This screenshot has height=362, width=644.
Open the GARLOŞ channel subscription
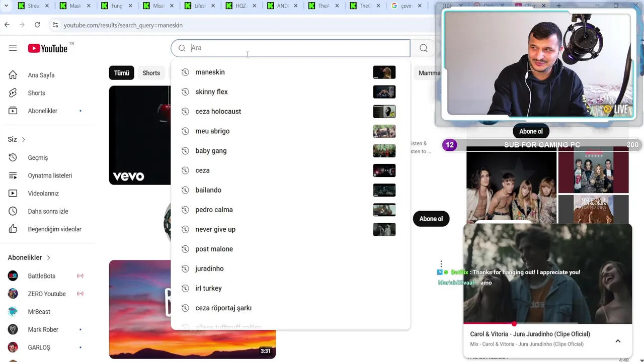[39, 347]
